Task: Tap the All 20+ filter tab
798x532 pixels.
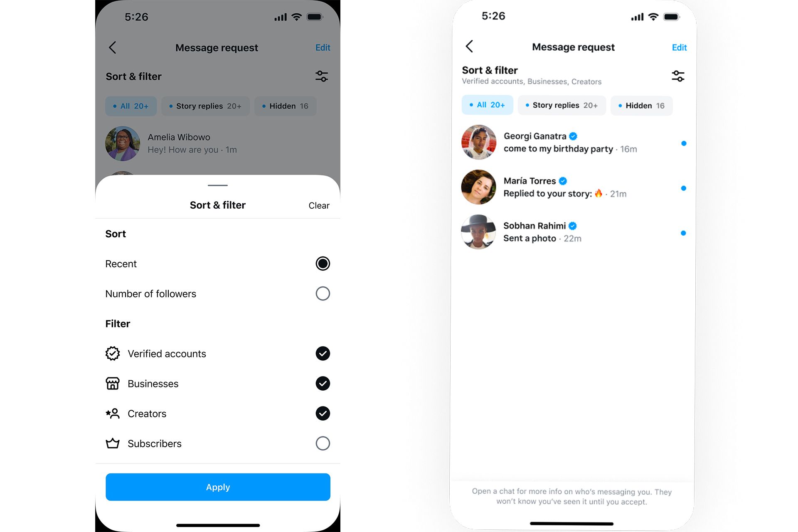Action: 486,106
